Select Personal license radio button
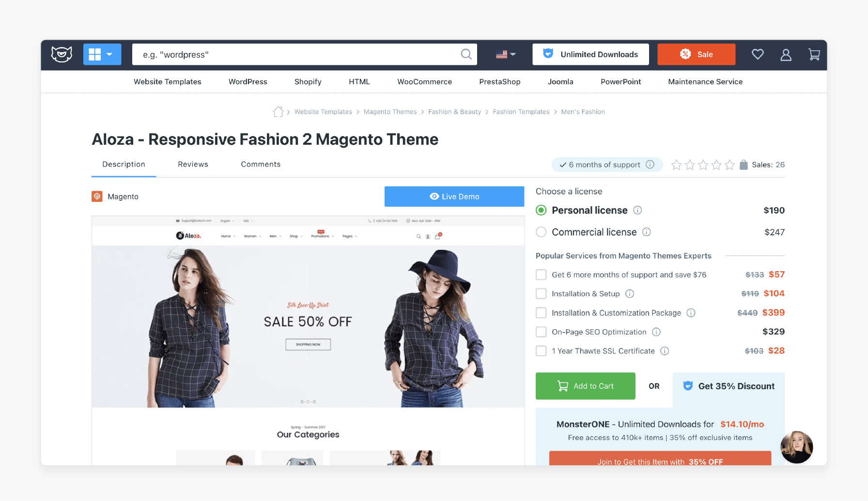 [x=541, y=210]
